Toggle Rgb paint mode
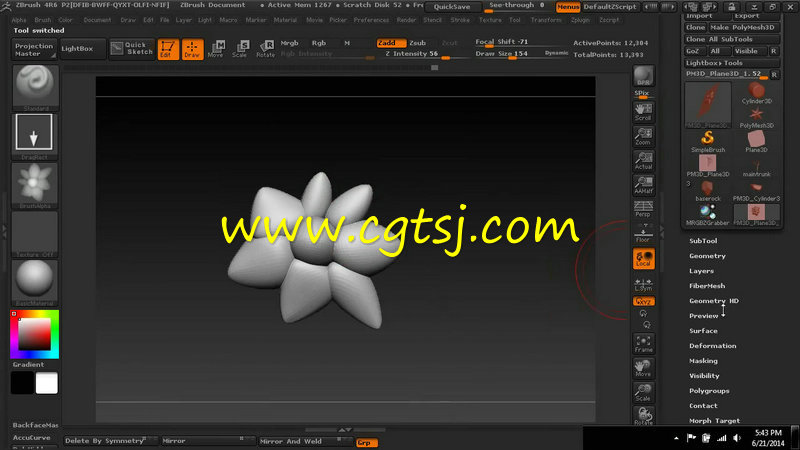The image size is (800, 450). (319, 43)
